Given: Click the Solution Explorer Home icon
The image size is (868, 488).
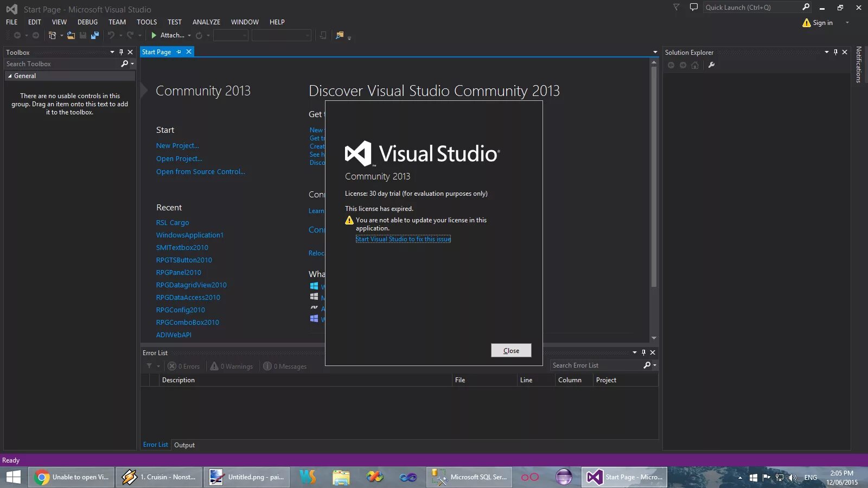Looking at the screenshot, I should click(x=695, y=65).
